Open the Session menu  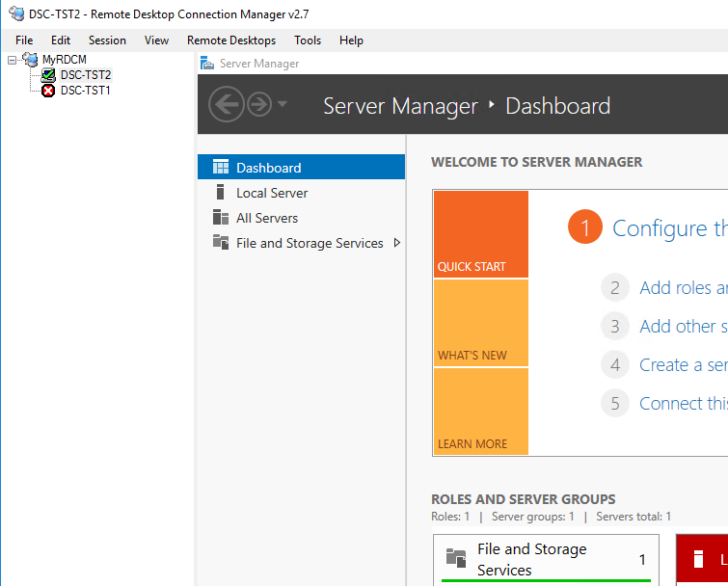(x=107, y=40)
